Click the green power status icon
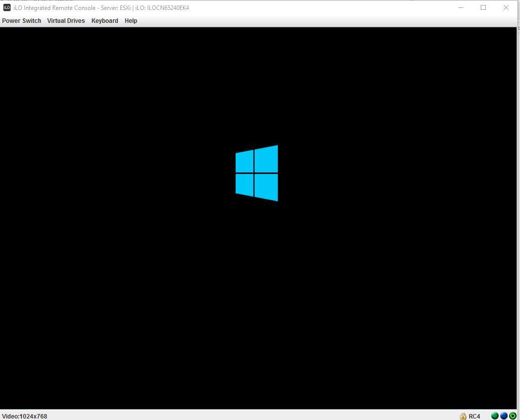The width and height of the screenshot is (520, 420). pyautogui.click(x=513, y=416)
